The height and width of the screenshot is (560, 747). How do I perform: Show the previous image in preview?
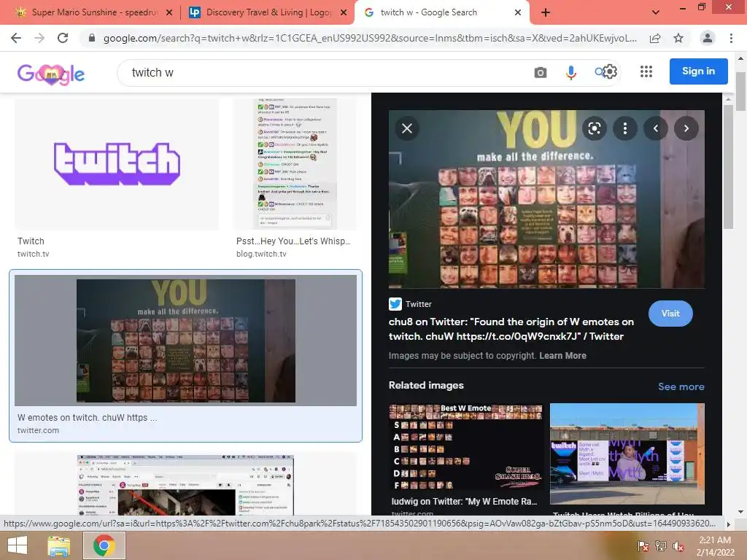[656, 128]
